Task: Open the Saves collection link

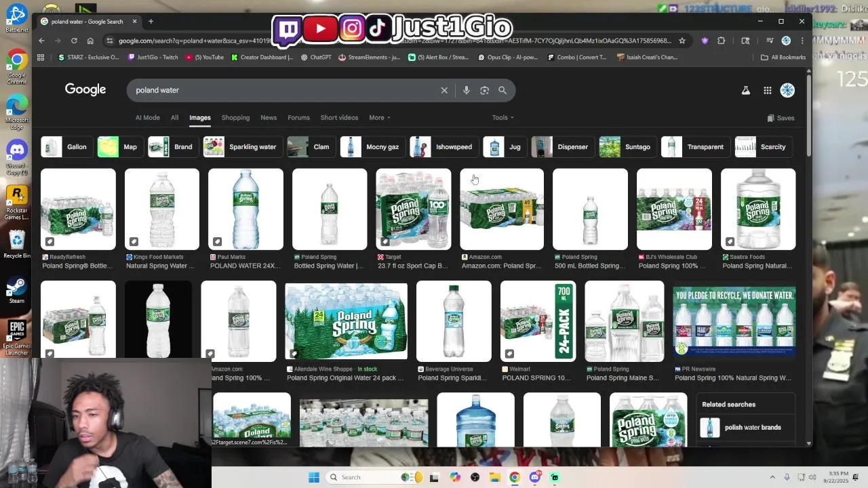Action: [x=781, y=118]
